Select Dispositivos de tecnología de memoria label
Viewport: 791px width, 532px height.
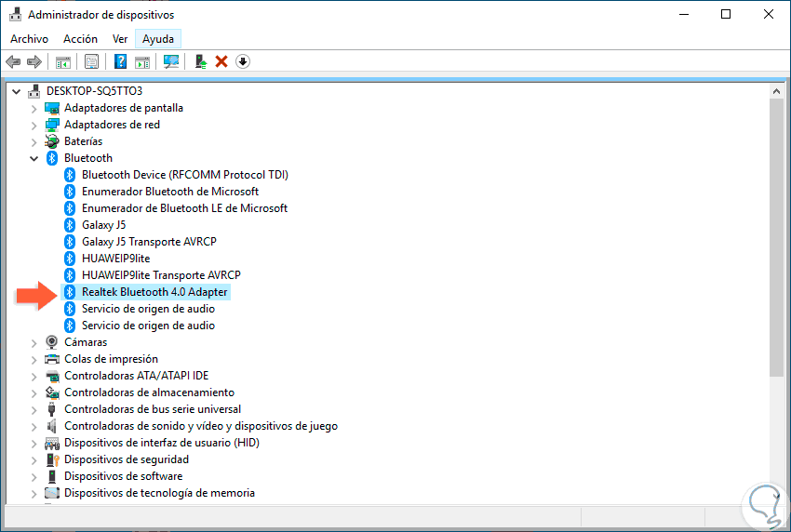point(159,493)
